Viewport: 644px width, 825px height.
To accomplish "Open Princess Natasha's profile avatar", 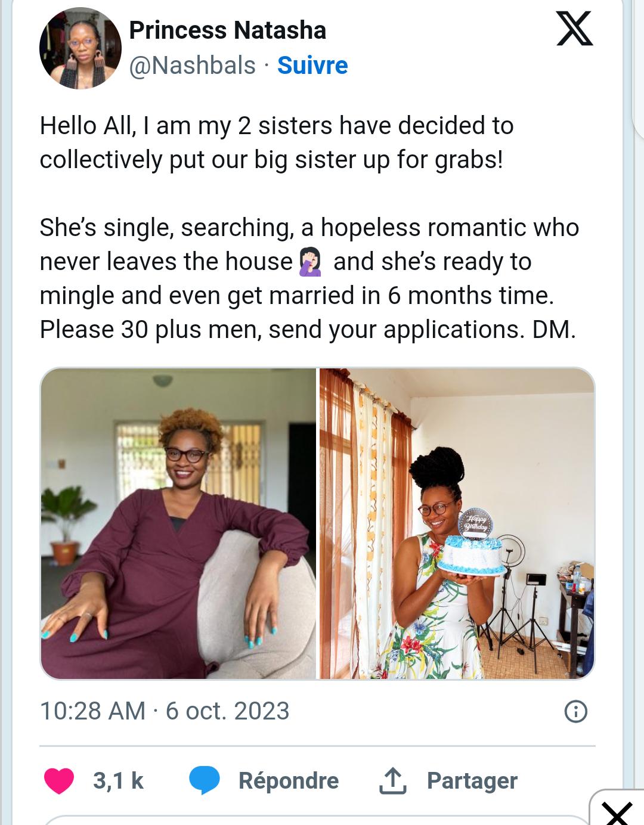I will 80,48.
